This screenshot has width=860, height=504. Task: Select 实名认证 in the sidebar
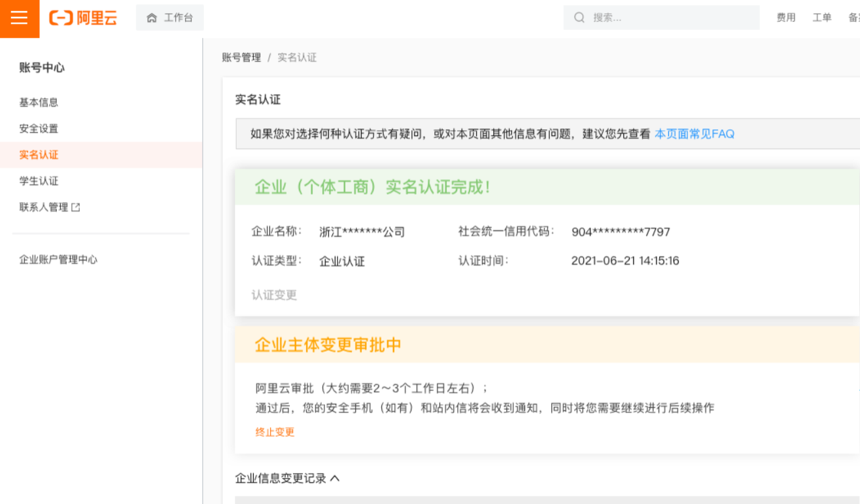101,155
